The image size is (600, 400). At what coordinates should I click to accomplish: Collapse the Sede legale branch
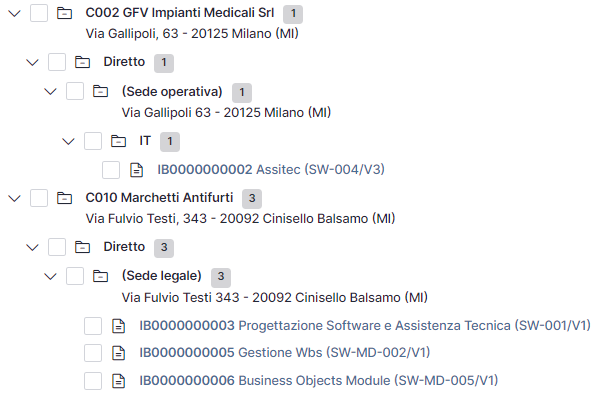coord(51,276)
